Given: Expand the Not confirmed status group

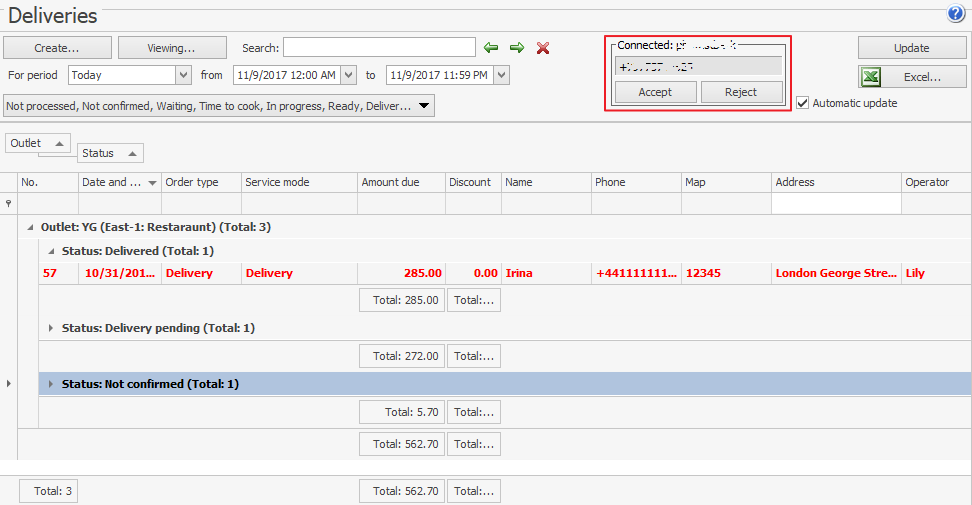Looking at the screenshot, I should [52, 384].
